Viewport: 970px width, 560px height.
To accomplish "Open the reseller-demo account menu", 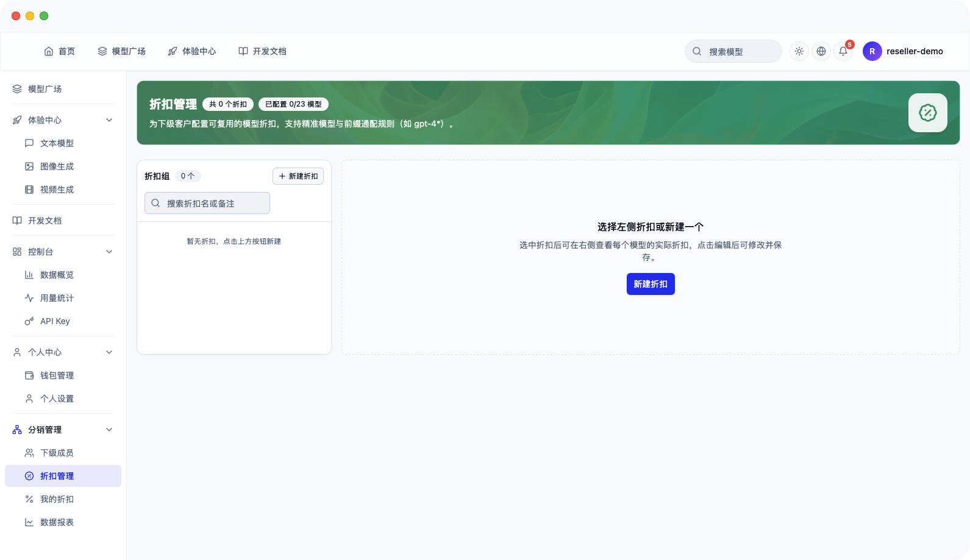I will coord(915,51).
